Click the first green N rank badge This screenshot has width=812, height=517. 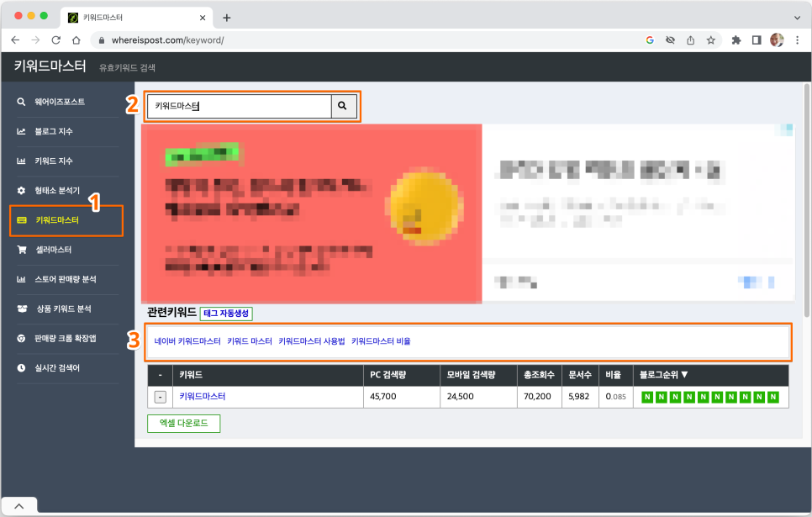coord(647,397)
